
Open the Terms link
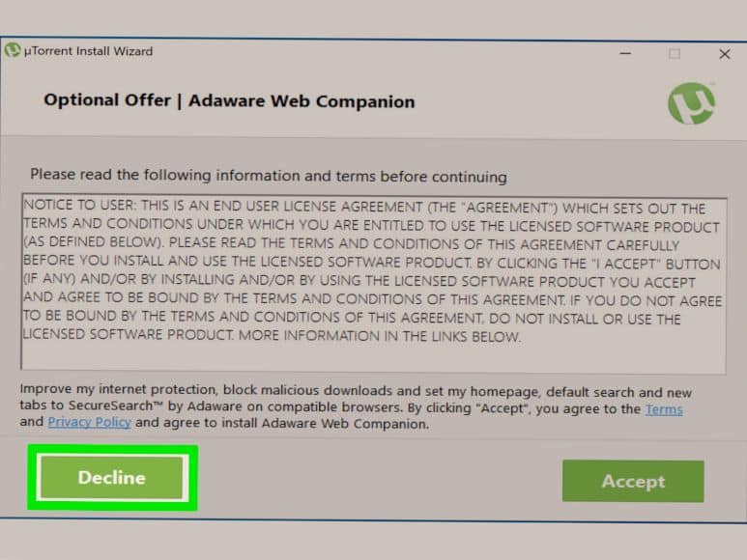click(x=664, y=409)
